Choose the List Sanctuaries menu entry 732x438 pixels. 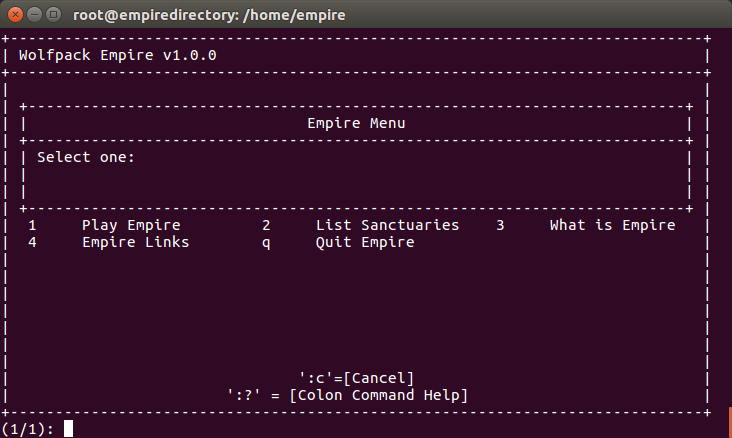(x=387, y=225)
